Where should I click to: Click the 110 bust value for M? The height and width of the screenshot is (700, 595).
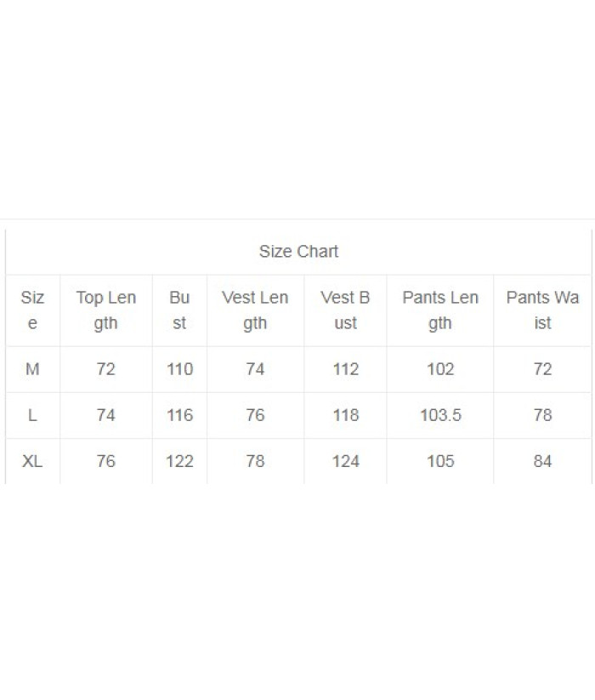coord(179,369)
